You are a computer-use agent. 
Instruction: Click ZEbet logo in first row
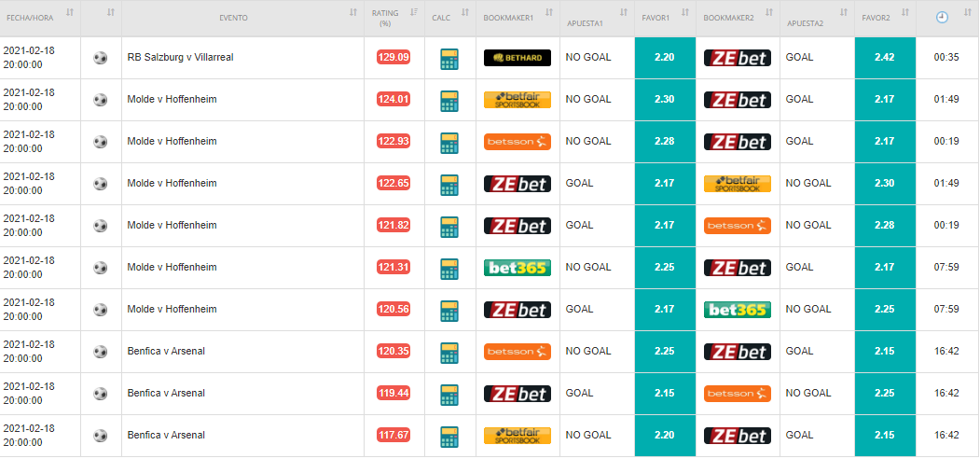[737, 58]
